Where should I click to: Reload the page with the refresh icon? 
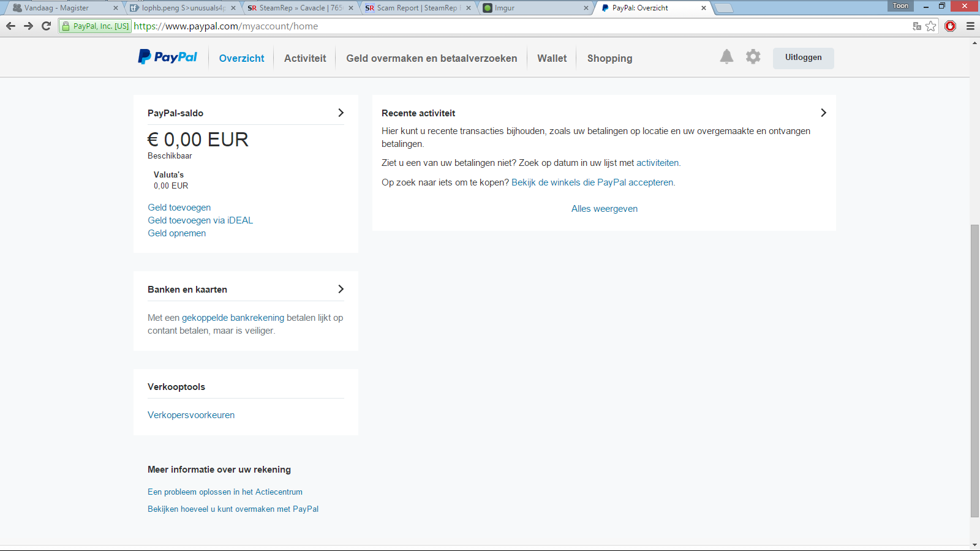pyautogui.click(x=46, y=26)
